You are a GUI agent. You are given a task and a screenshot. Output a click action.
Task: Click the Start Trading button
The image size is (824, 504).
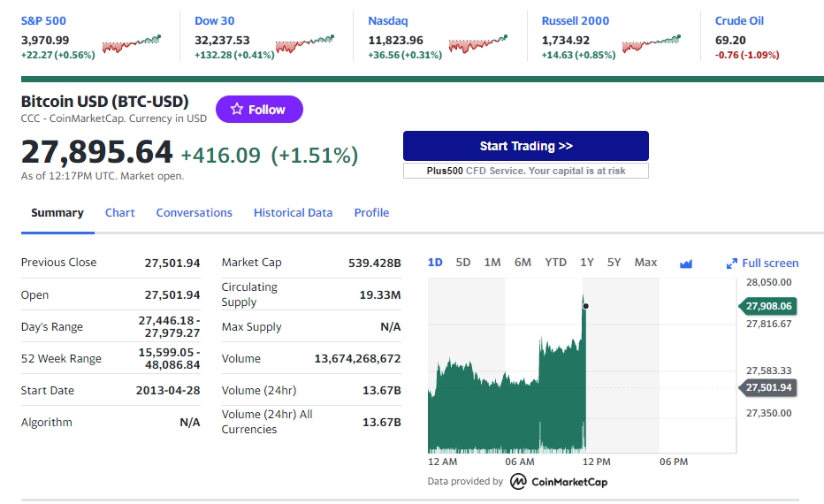525,146
